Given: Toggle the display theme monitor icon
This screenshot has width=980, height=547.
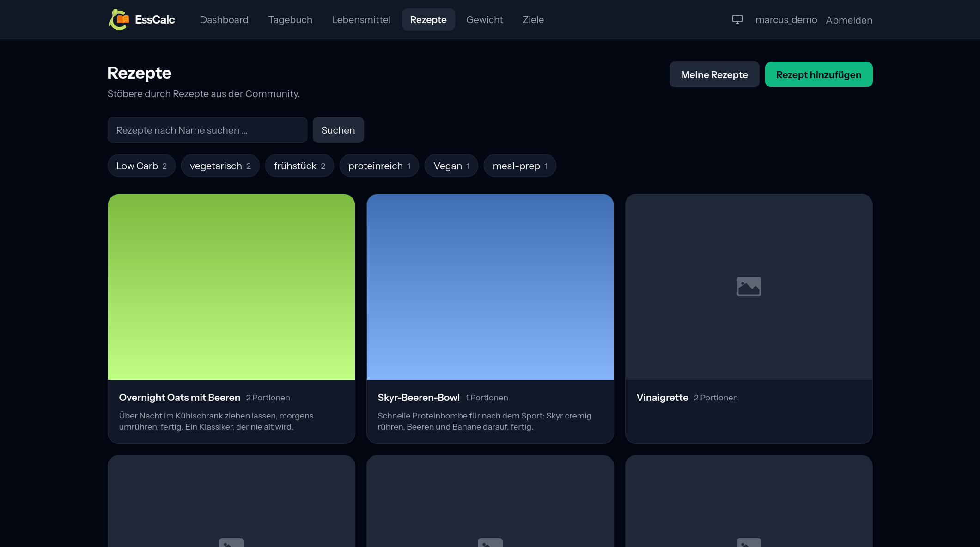Looking at the screenshot, I should click(737, 19).
